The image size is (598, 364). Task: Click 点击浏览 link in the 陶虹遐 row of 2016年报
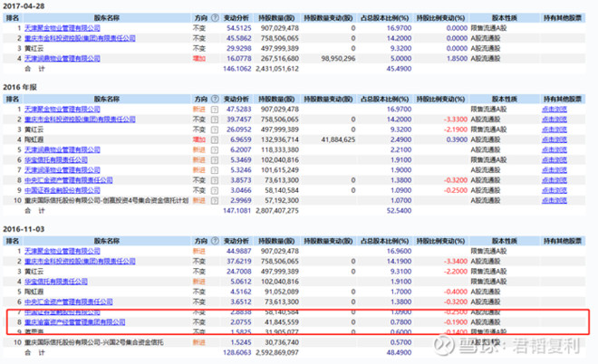pyautogui.click(x=555, y=139)
